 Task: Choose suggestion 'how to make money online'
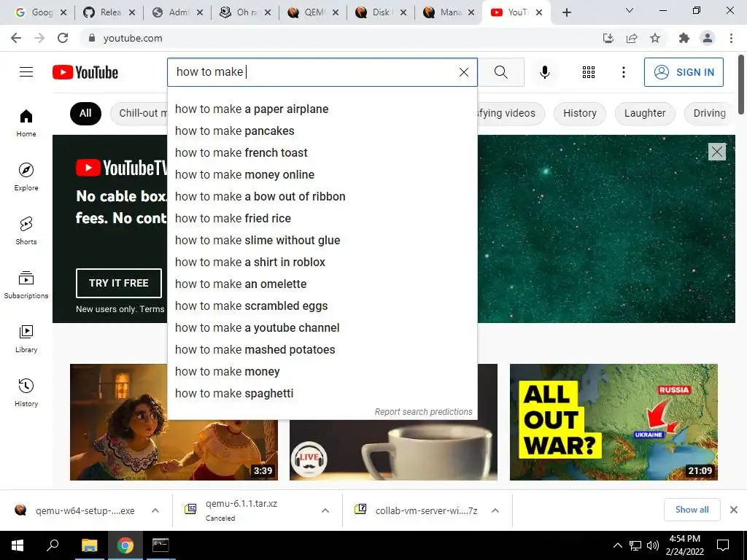(322, 175)
